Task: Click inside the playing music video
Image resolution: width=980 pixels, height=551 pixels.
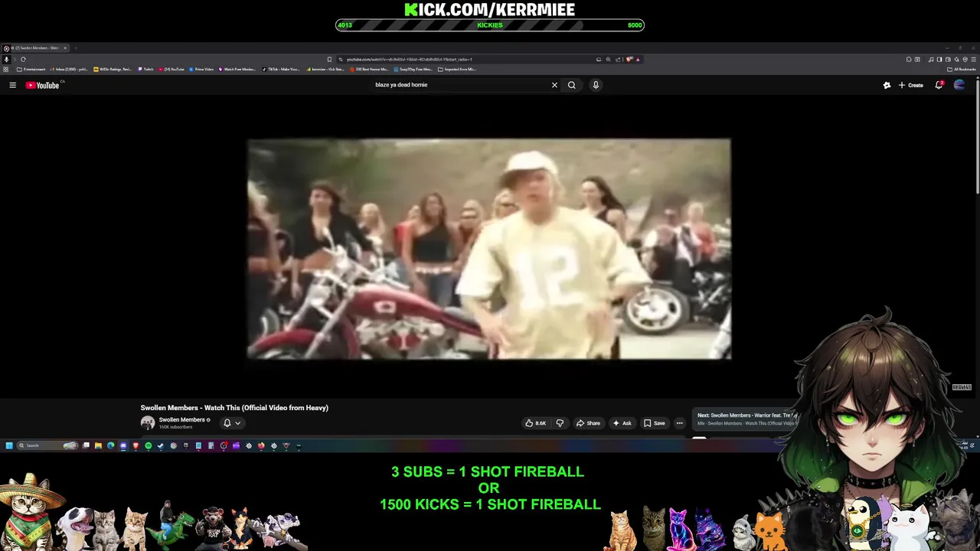Action: tap(489, 249)
